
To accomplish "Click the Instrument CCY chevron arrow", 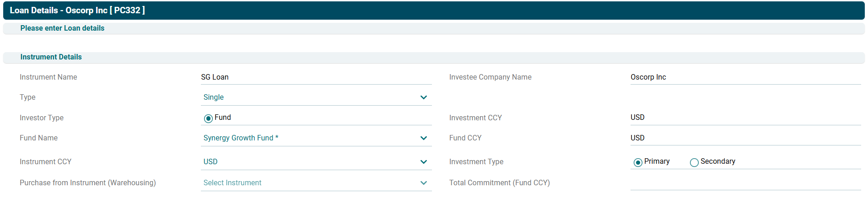I will click(x=423, y=162).
